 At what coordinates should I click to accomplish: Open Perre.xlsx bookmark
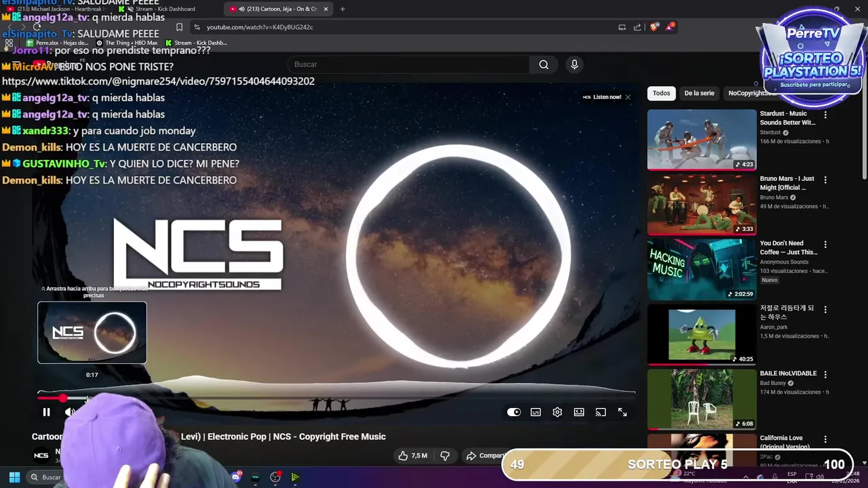pos(57,43)
